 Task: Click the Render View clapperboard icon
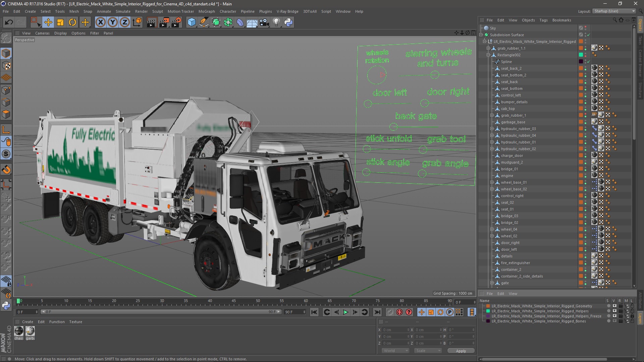click(152, 22)
